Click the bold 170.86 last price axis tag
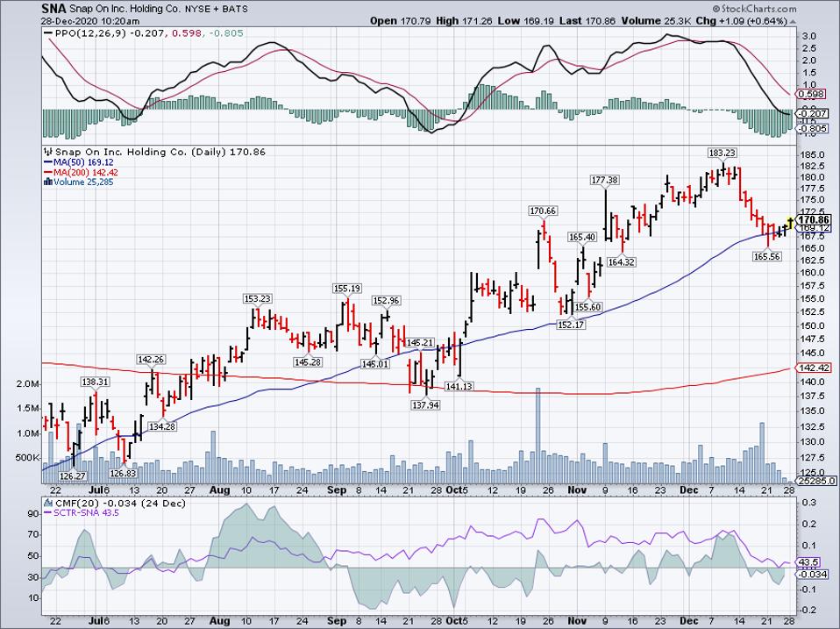The height and width of the screenshot is (629, 840). pos(814,219)
